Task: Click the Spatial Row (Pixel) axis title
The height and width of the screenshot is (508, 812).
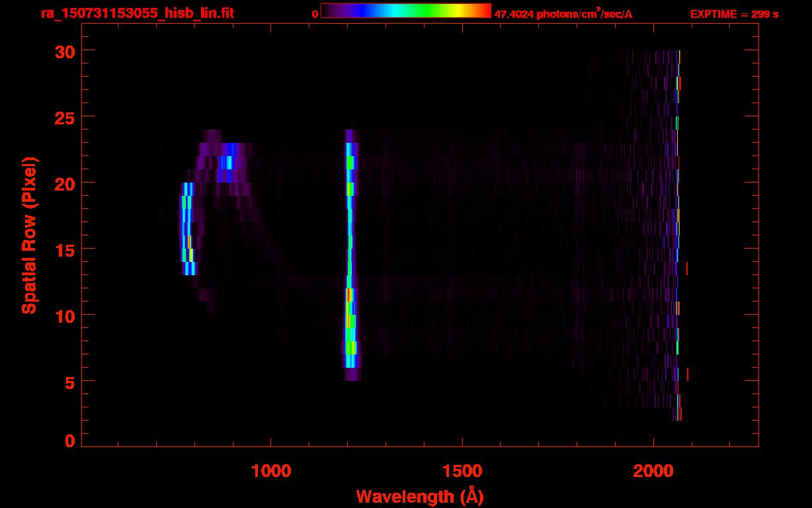Action: point(29,235)
